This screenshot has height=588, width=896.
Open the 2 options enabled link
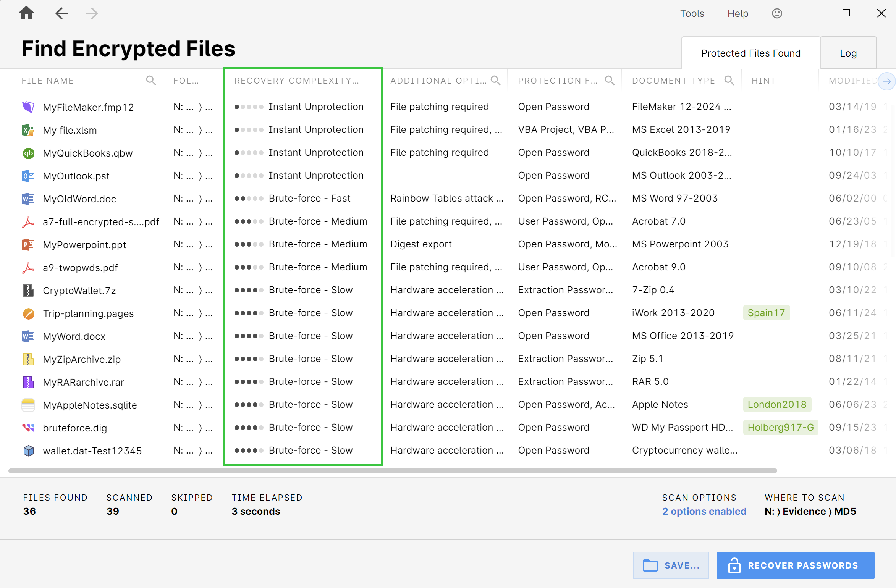click(x=704, y=511)
